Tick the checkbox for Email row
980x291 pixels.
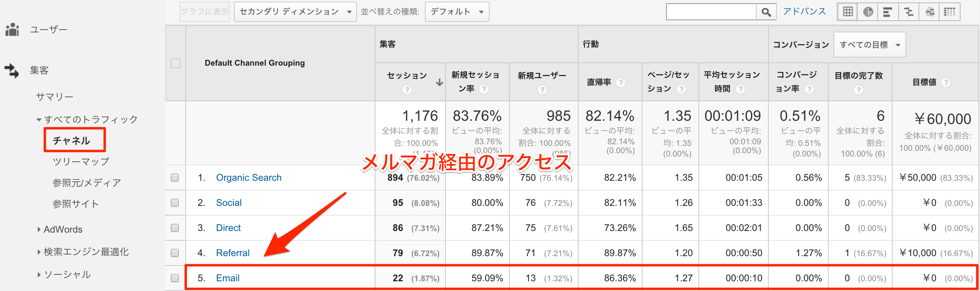[175, 278]
